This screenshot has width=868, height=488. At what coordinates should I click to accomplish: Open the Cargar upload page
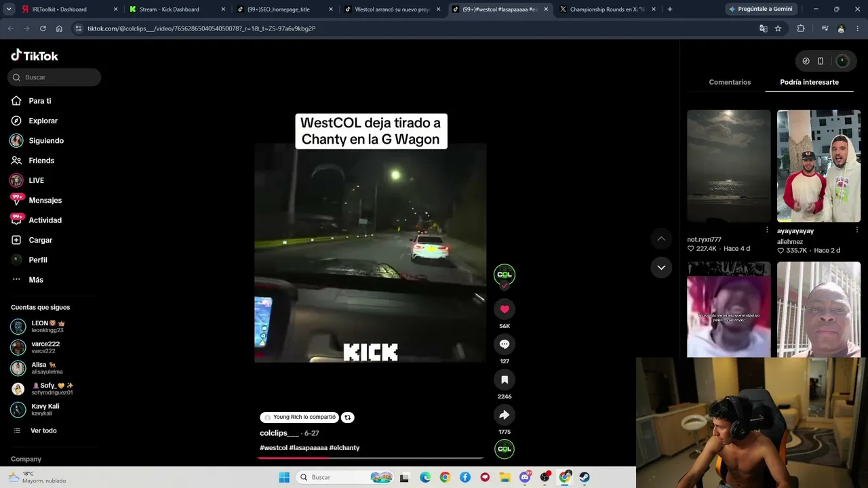[40, 240]
